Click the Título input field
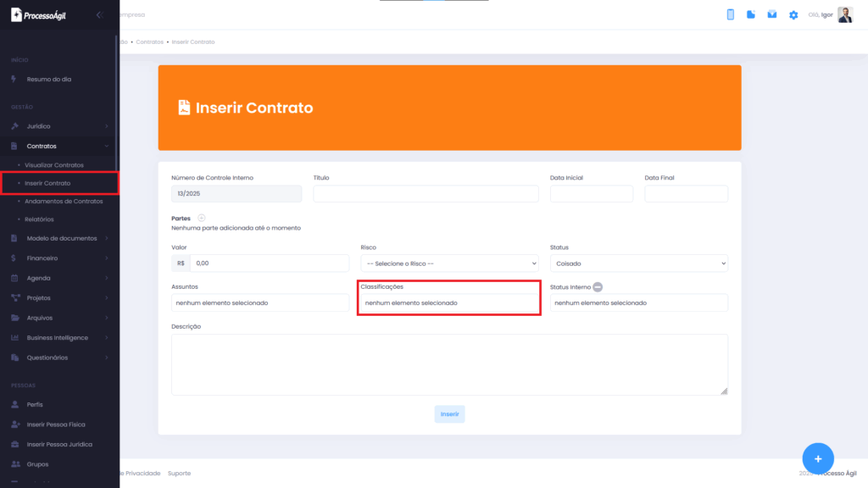This screenshot has width=868, height=488. [426, 194]
